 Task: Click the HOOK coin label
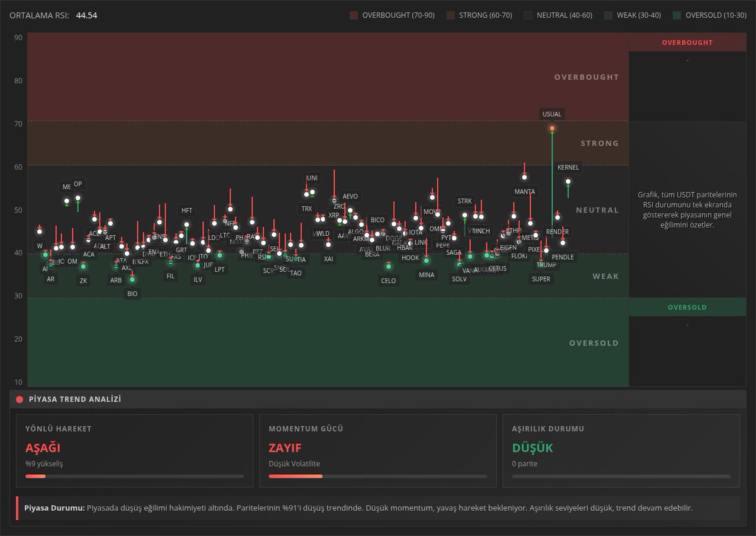click(x=410, y=258)
